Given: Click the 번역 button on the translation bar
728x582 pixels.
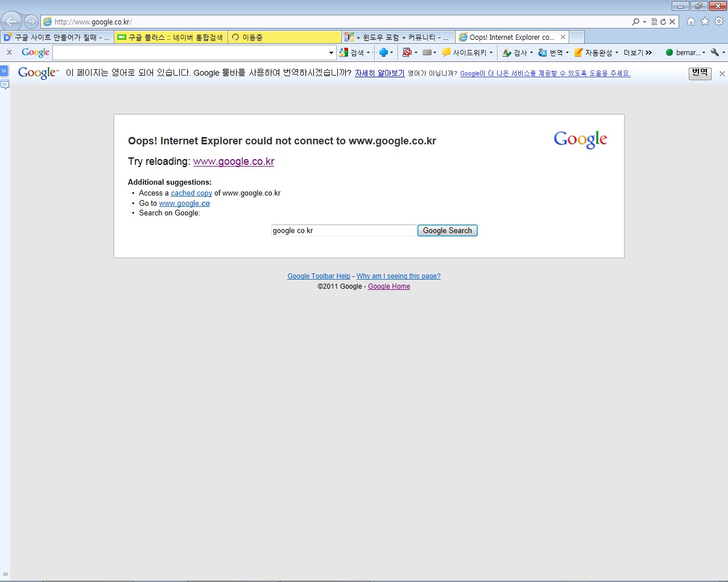Looking at the screenshot, I should pyautogui.click(x=700, y=73).
